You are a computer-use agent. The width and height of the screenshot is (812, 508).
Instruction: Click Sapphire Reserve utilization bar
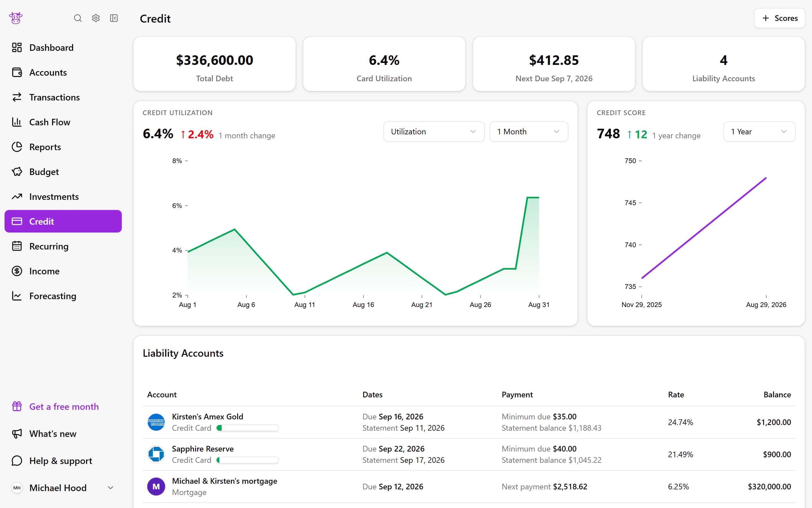click(248, 460)
